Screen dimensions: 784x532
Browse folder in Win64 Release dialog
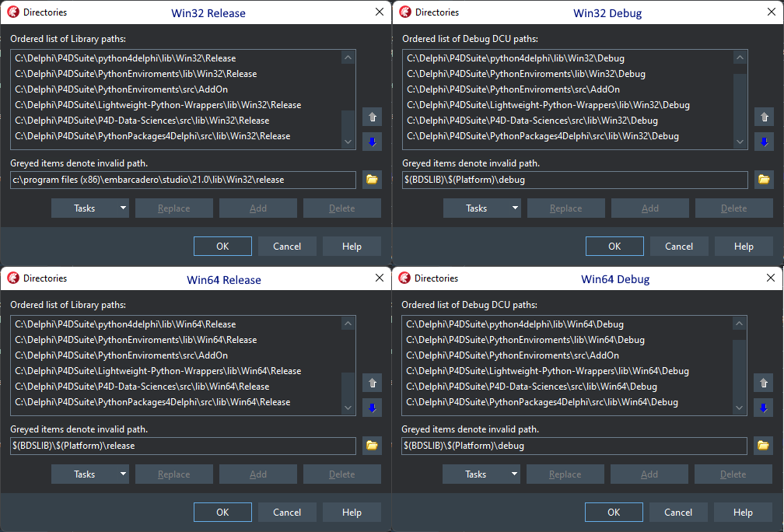(372, 446)
